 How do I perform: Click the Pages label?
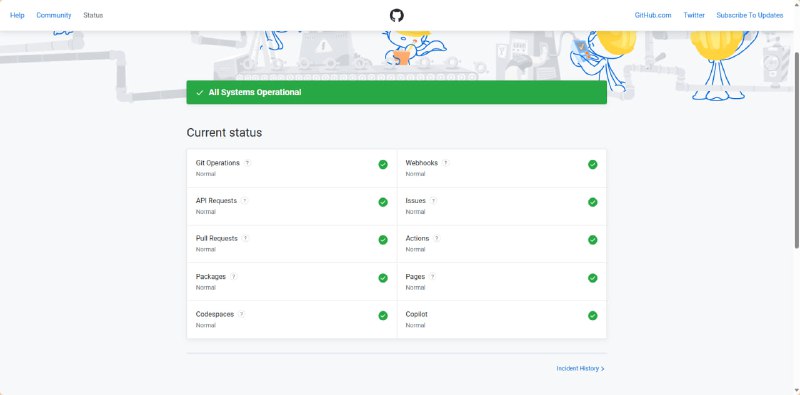coord(415,277)
